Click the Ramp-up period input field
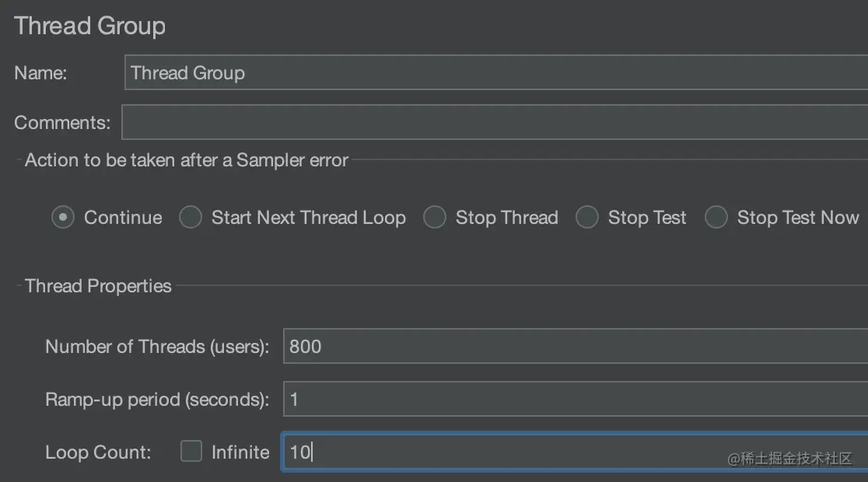Viewport: 868px width, 482px height. [x=576, y=399]
